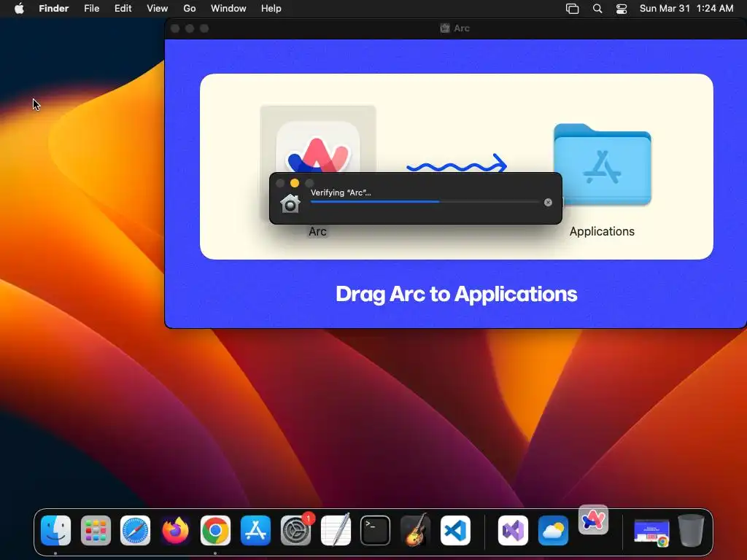Open Finder from the Dock
Image resolution: width=747 pixels, height=560 pixels.
pos(55,531)
